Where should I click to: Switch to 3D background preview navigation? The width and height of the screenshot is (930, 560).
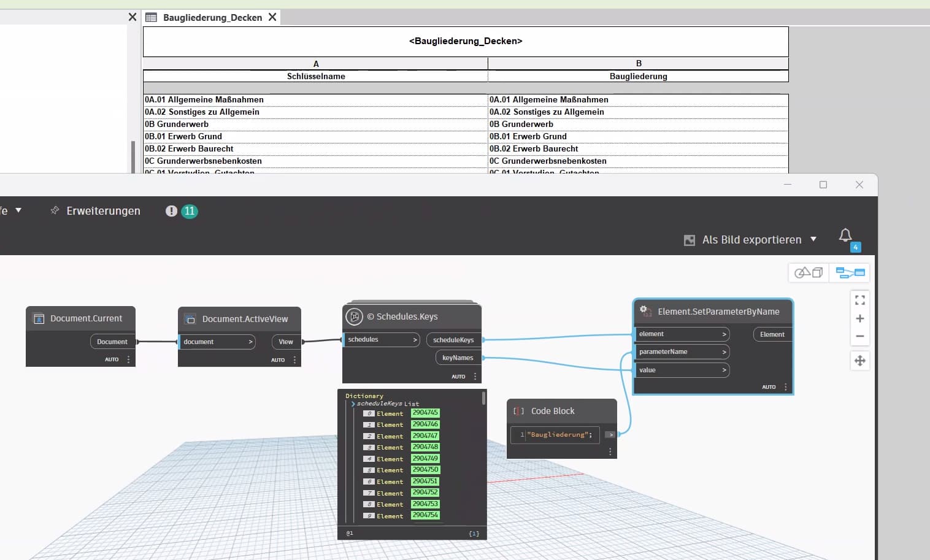[809, 272]
